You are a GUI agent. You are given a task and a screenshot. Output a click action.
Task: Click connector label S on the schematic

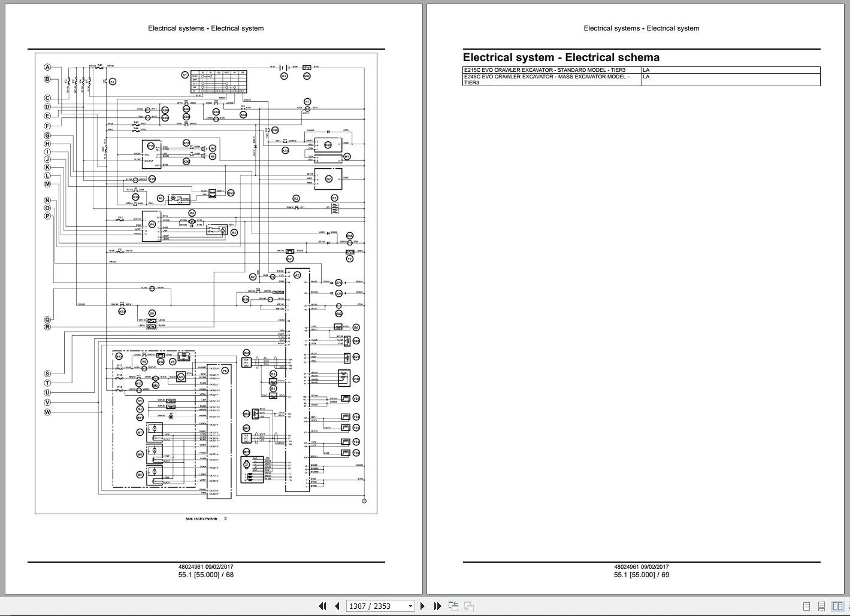(x=47, y=374)
